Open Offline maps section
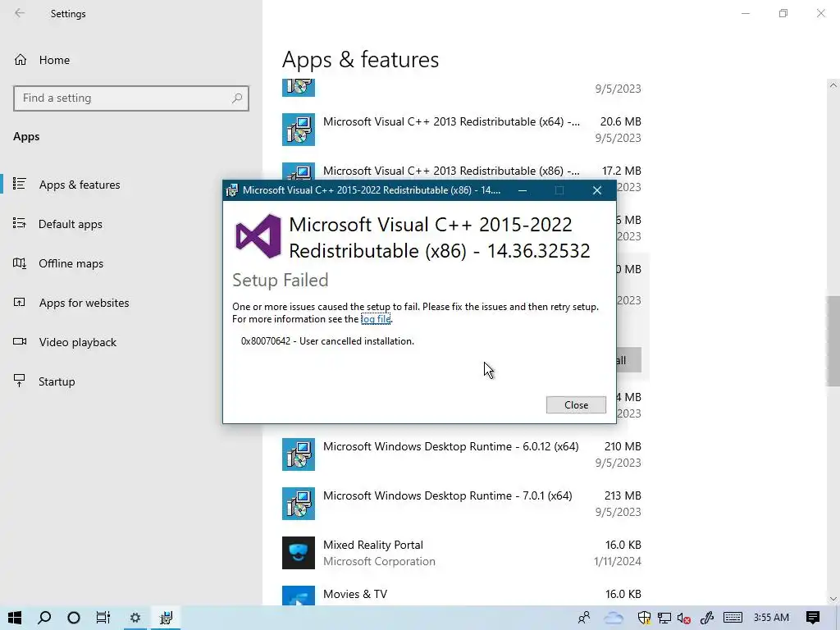The height and width of the screenshot is (630, 840). [71, 263]
